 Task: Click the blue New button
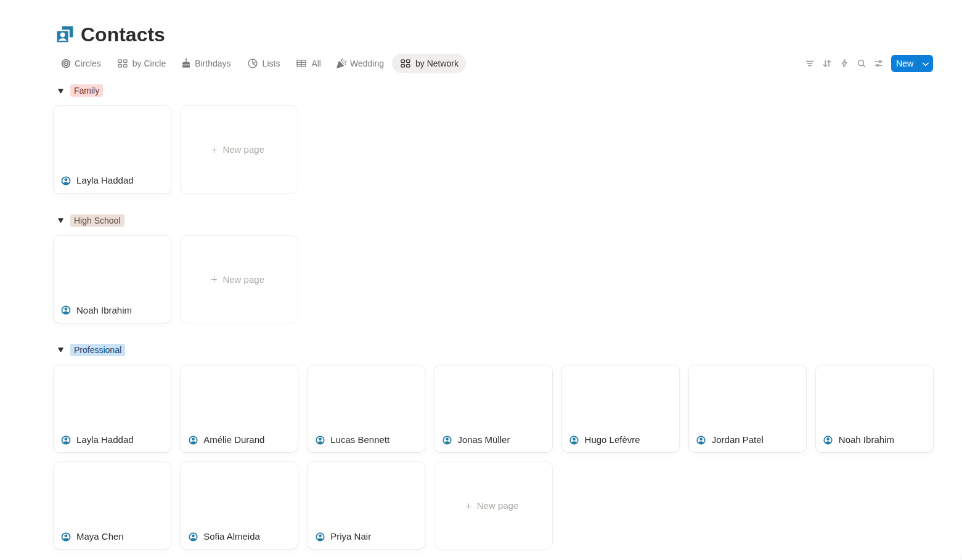[x=905, y=63]
